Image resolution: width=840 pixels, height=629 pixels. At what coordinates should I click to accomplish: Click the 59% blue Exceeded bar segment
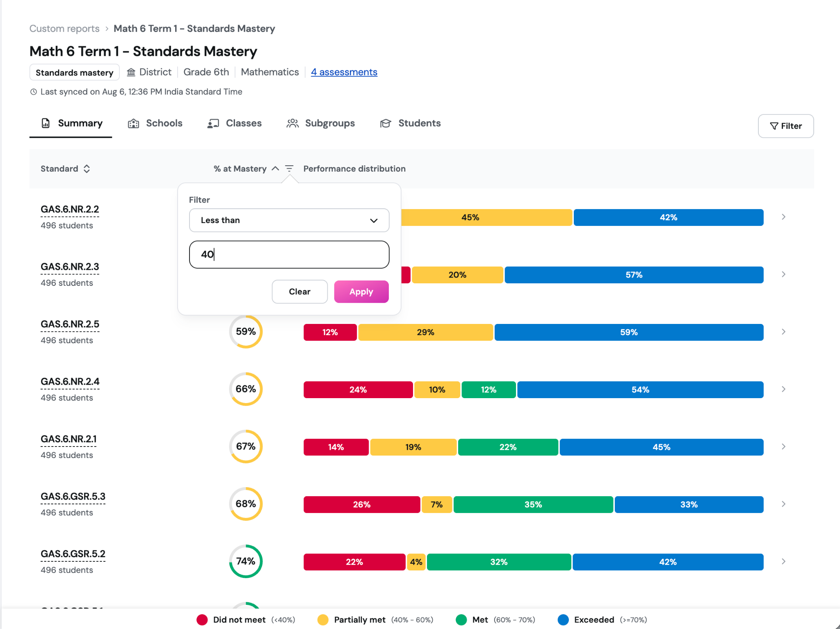[629, 332]
